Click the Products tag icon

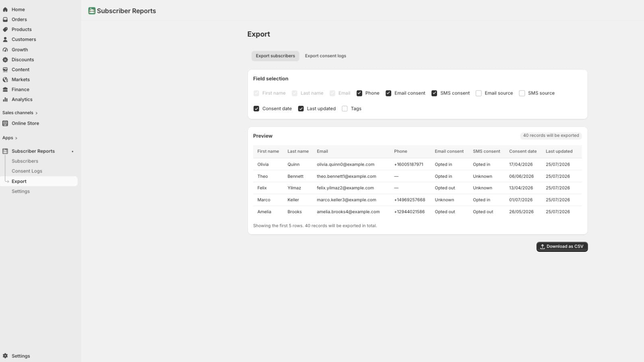(x=5, y=29)
